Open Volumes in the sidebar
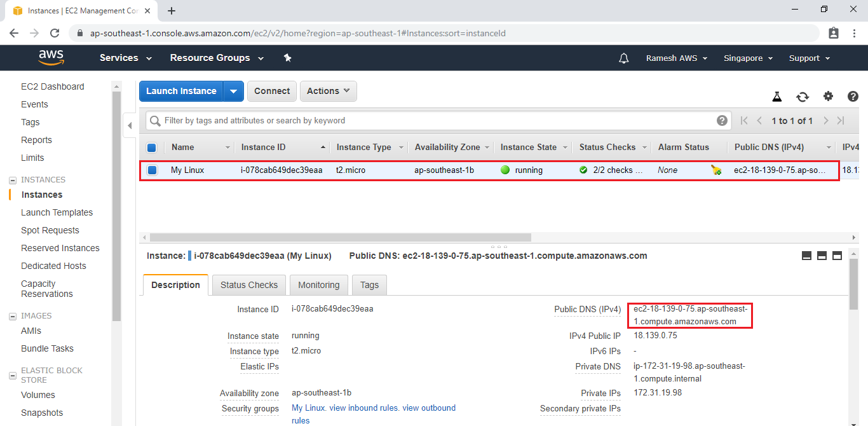Screen dimensions: 868x426 point(38,395)
